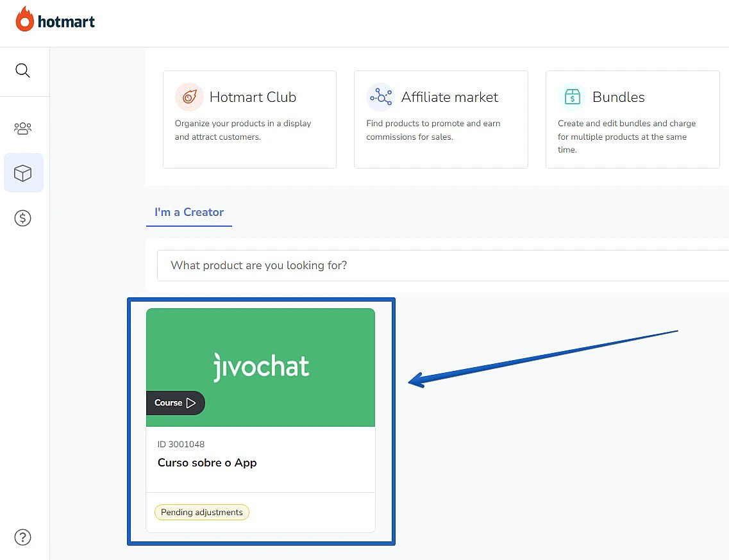Click the Help question mark icon
This screenshot has width=729, height=560.
coord(22,537)
